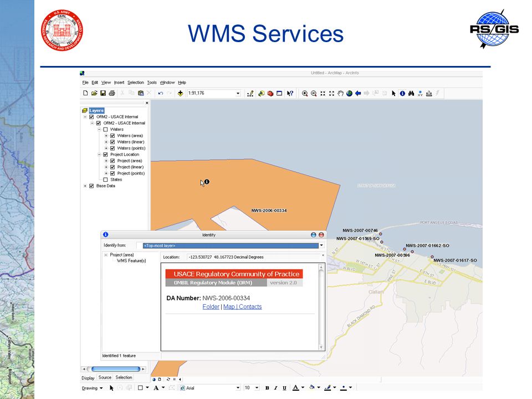The image size is (532, 399).
Task: Click the Paste clipboard icon
Action: click(x=140, y=93)
